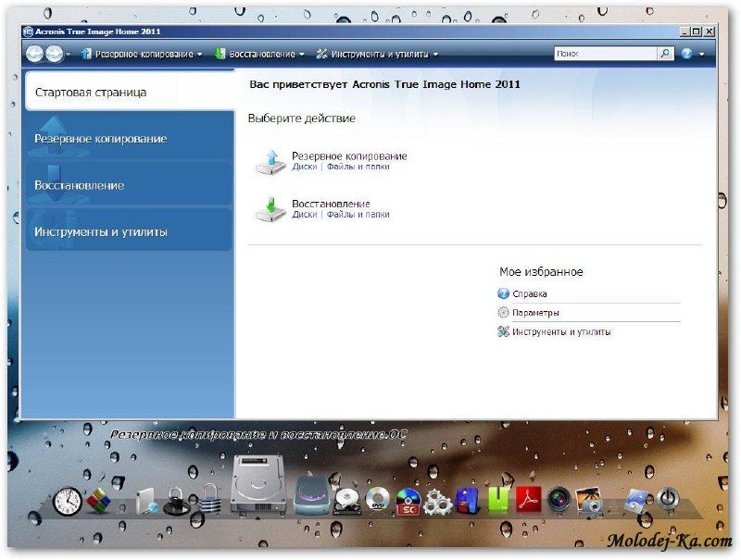This screenshot has width=741, height=560.
Task: Focus the Поиск search field
Action: pyautogui.click(x=606, y=54)
